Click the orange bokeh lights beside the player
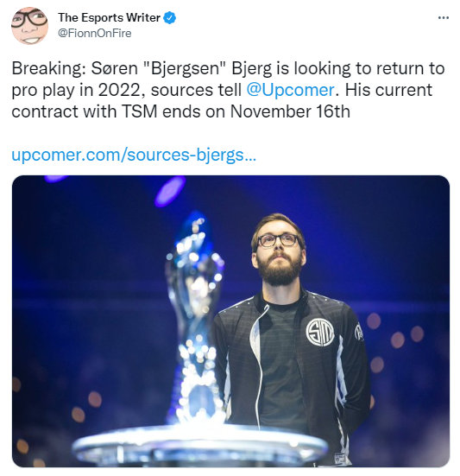 [x=394, y=339]
